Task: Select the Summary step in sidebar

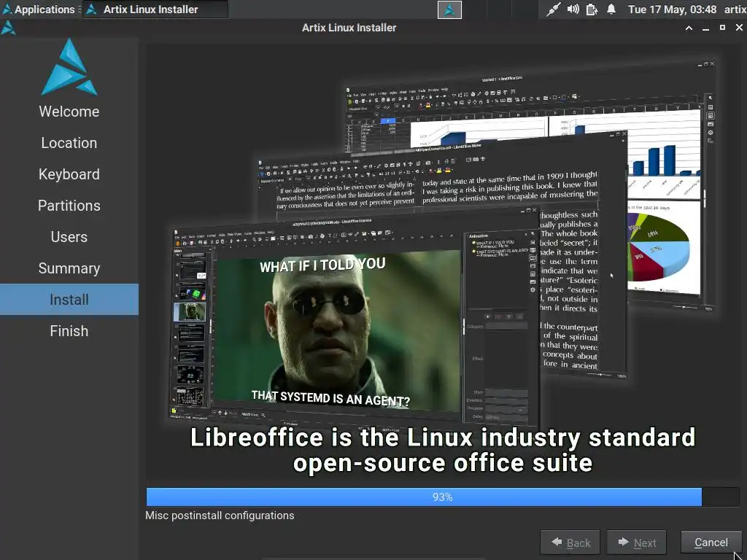Action: pyautogui.click(x=69, y=268)
